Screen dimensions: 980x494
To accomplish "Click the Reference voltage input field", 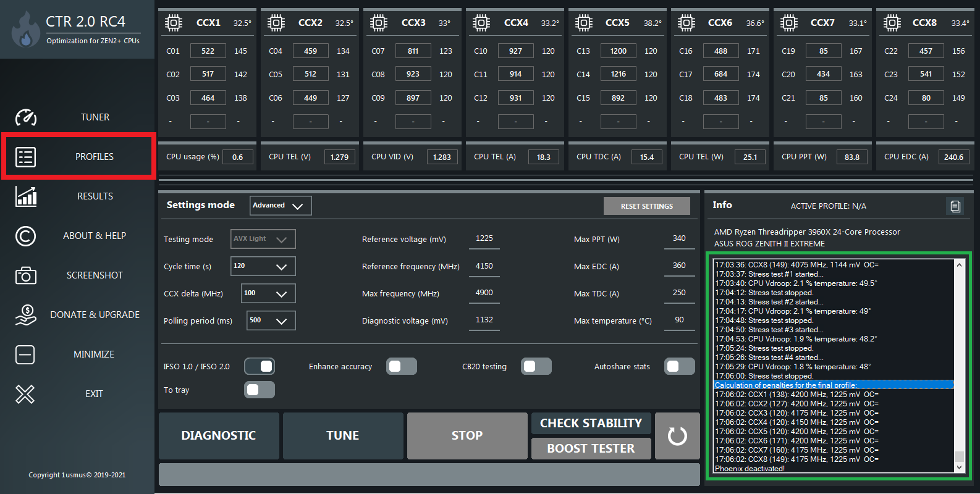I will pyautogui.click(x=484, y=239).
